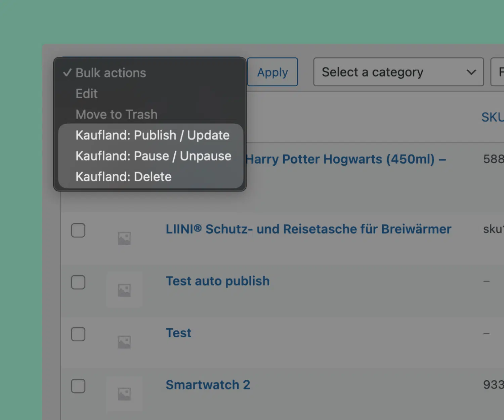
Task: Select Kaufland: Pause / Unpause
Action: 150,156
